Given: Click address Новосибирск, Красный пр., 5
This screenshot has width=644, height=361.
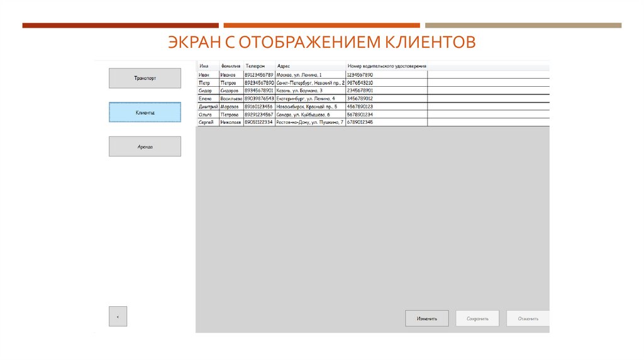Looking at the screenshot, I should [310, 106].
